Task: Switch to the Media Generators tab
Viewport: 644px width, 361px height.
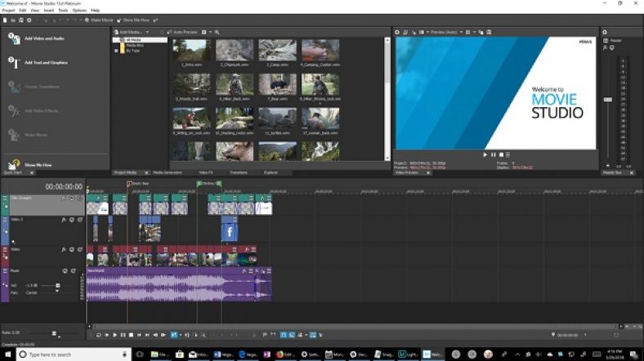Action: 169,172
